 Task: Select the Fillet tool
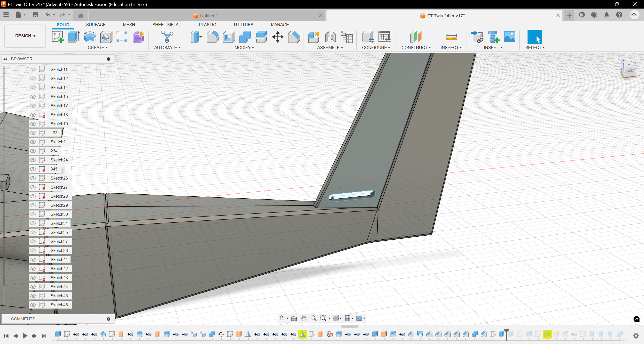pos(213,37)
